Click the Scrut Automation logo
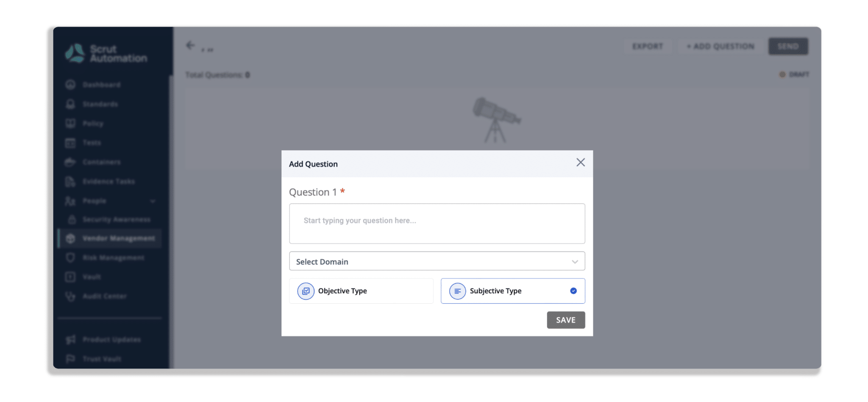Viewport: 868px width, 402px height. coord(106,53)
